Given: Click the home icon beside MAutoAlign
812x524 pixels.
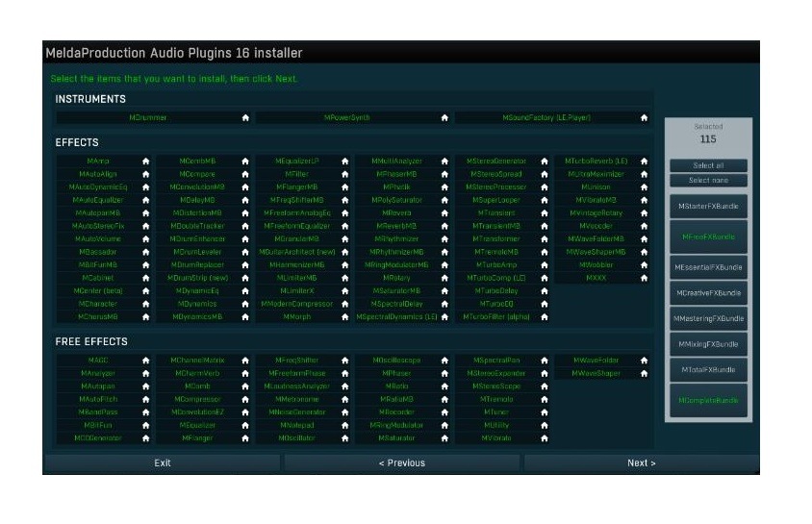Looking at the screenshot, I should point(145,174).
